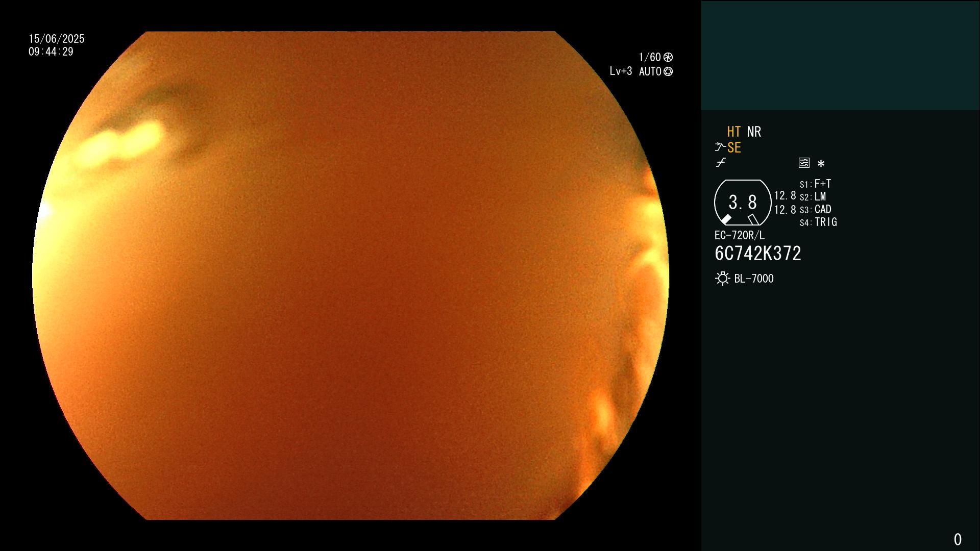
Task: Click the upper 12.8 diameter value
Action: coord(785,196)
